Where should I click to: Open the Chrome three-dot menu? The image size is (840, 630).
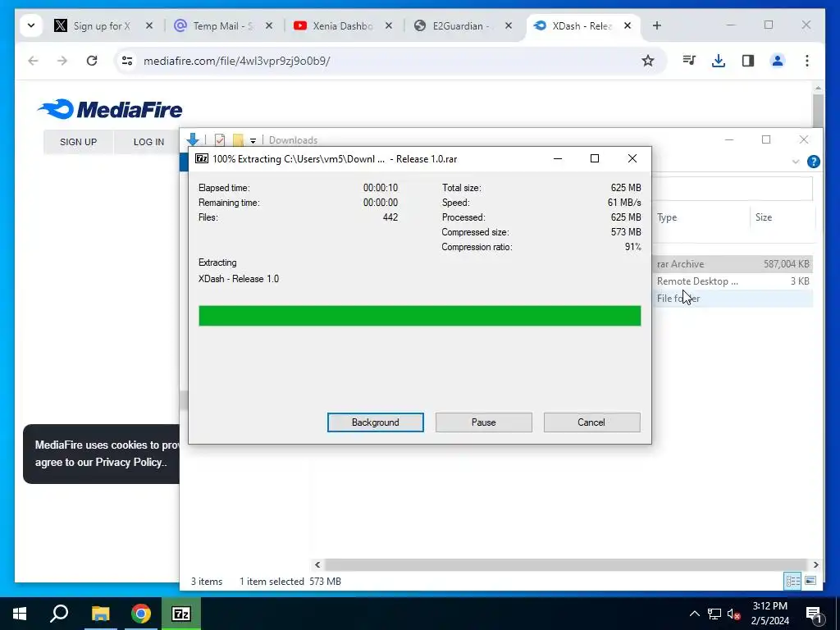pyautogui.click(x=807, y=61)
